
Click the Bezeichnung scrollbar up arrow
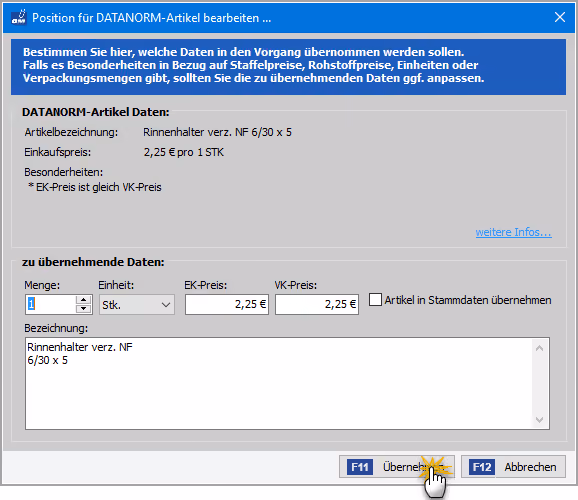540,348
